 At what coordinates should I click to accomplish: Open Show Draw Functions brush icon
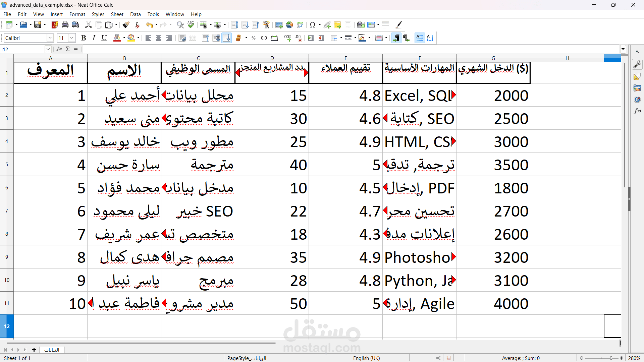(x=398, y=25)
